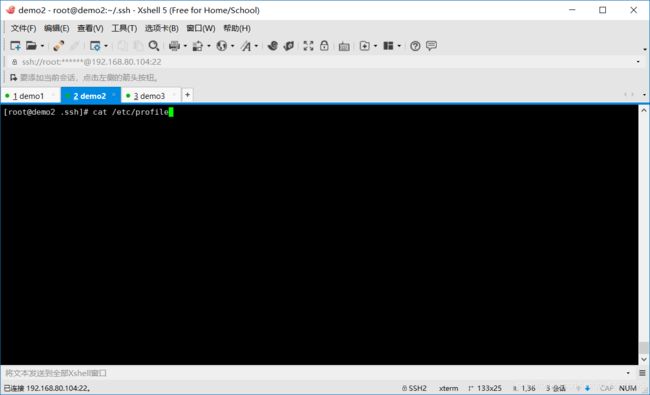The height and width of the screenshot is (395, 650).
Task: Open the 帮助(H) menu
Action: coord(237,28)
